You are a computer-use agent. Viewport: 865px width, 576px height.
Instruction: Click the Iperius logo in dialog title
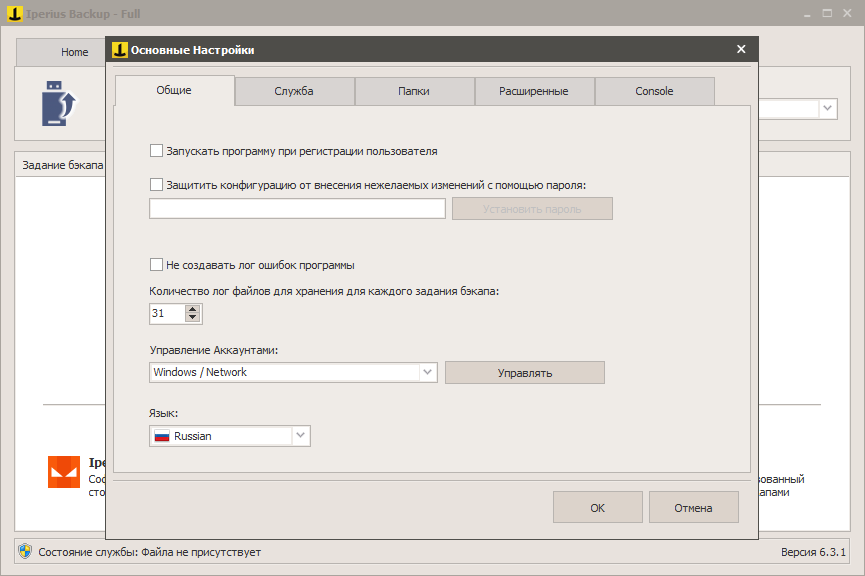click(120, 50)
